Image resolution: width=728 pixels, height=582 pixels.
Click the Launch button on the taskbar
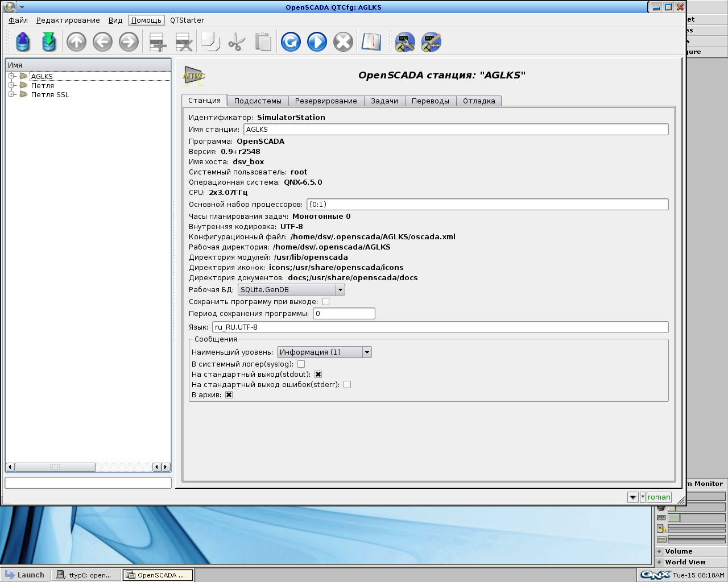[x=24, y=575]
